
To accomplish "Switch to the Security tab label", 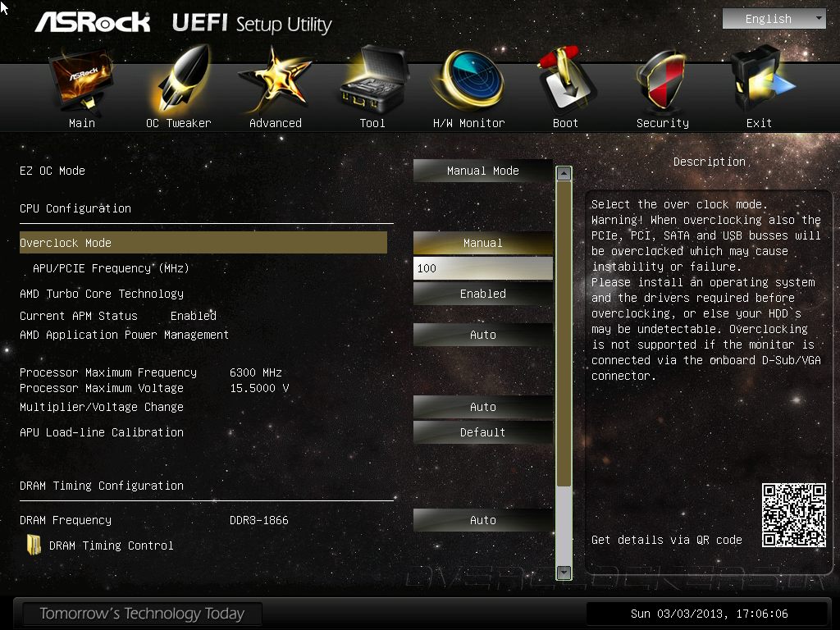I will (x=663, y=123).
